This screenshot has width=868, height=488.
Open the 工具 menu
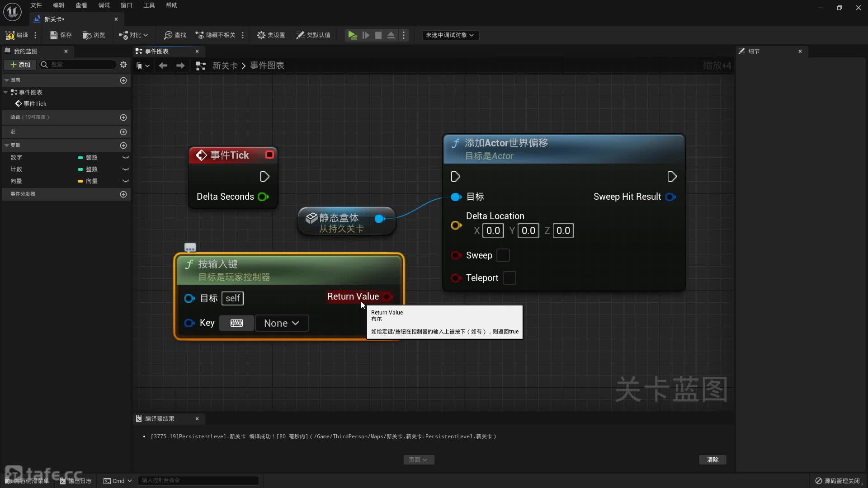coord(149,5)
